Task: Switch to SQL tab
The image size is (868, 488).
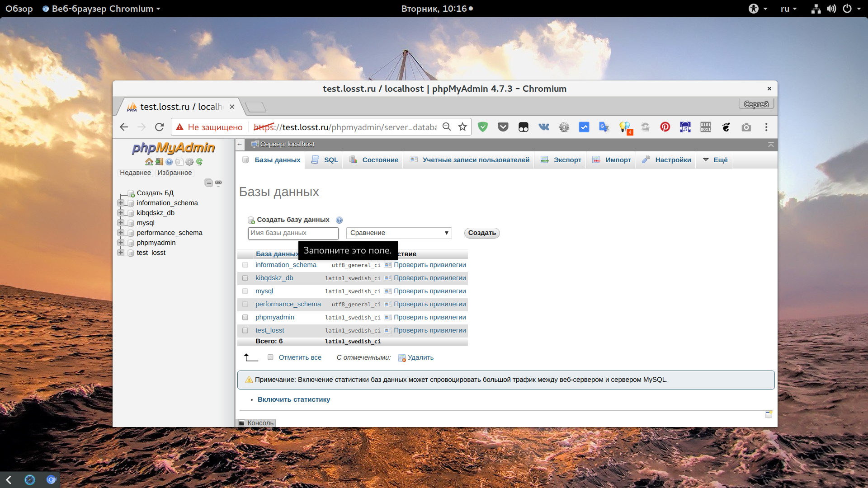Action: (325, 160)
